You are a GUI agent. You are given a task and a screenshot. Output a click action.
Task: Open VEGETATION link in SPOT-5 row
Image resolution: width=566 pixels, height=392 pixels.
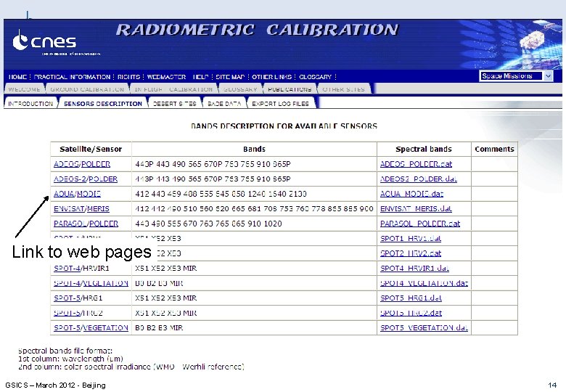coord(105,327)
